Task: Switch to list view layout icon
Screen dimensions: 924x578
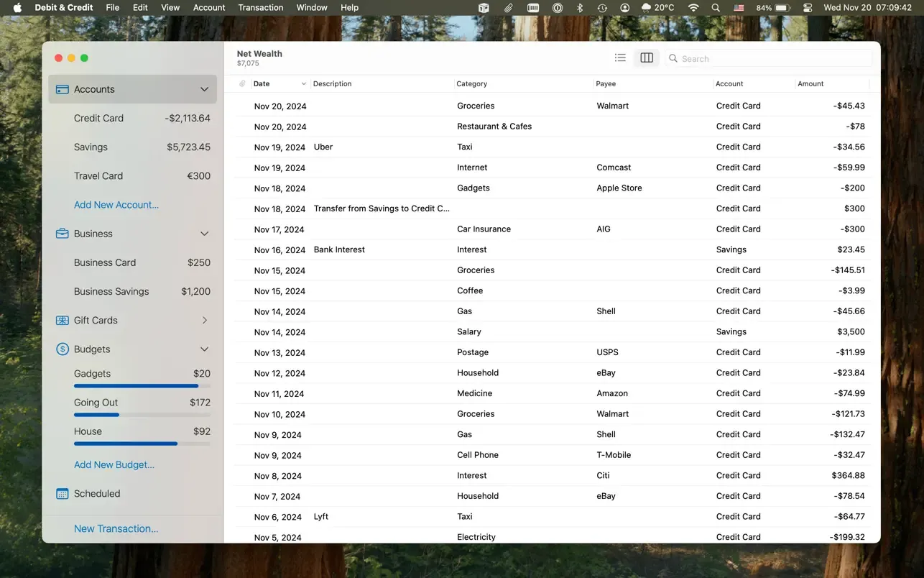Action: [620, 58]
